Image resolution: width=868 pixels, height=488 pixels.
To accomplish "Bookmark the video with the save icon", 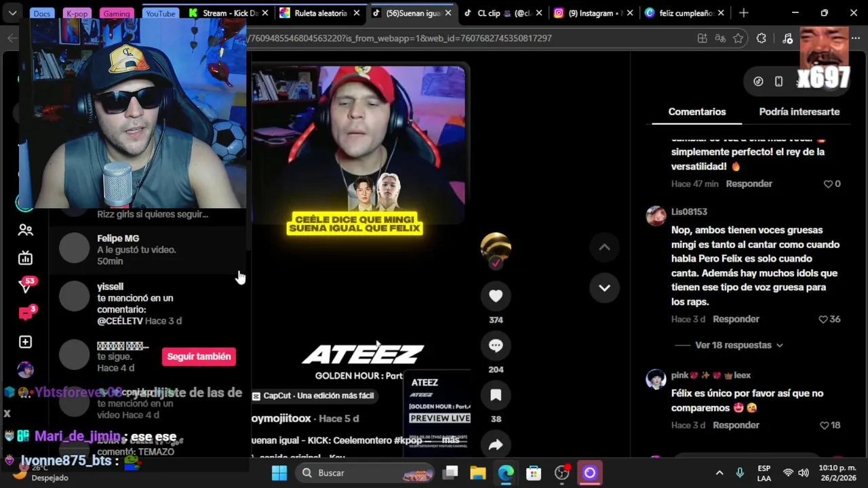I will (x=496, y=395).
